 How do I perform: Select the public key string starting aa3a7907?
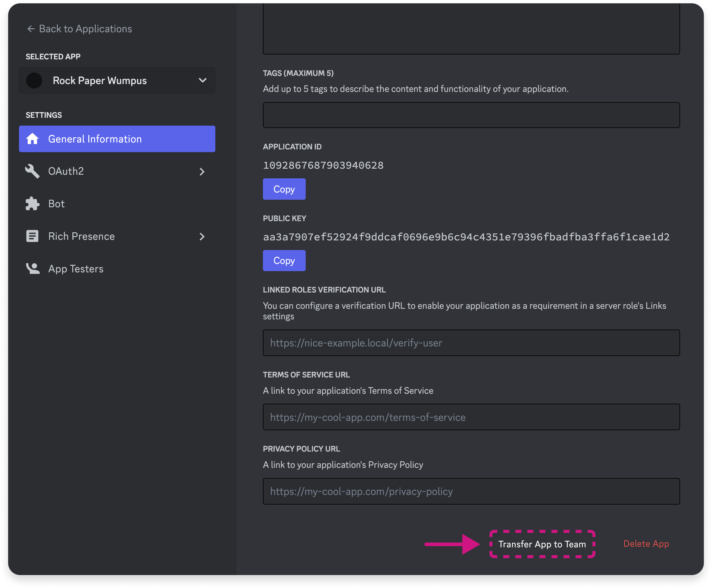pos(466,237)
